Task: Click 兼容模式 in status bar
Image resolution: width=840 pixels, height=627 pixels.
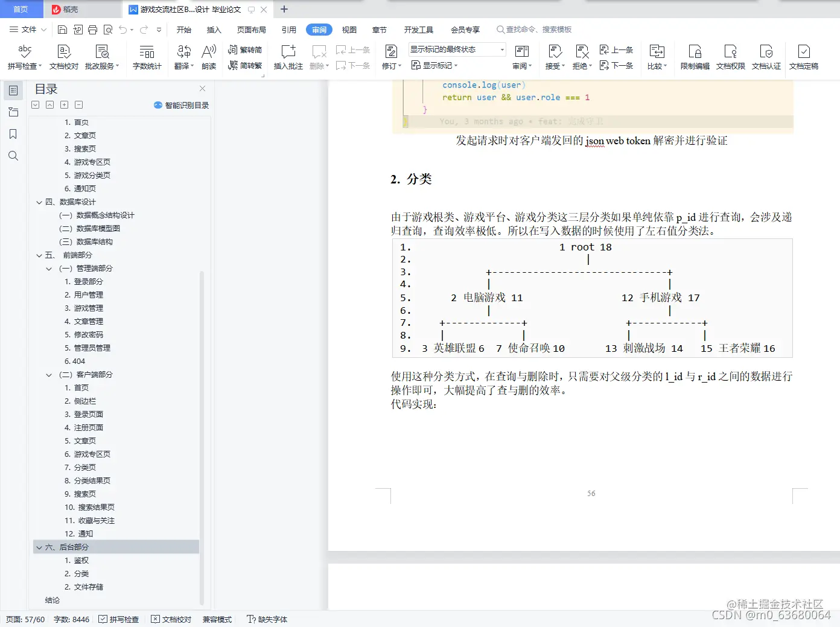Action: point(217,619)
